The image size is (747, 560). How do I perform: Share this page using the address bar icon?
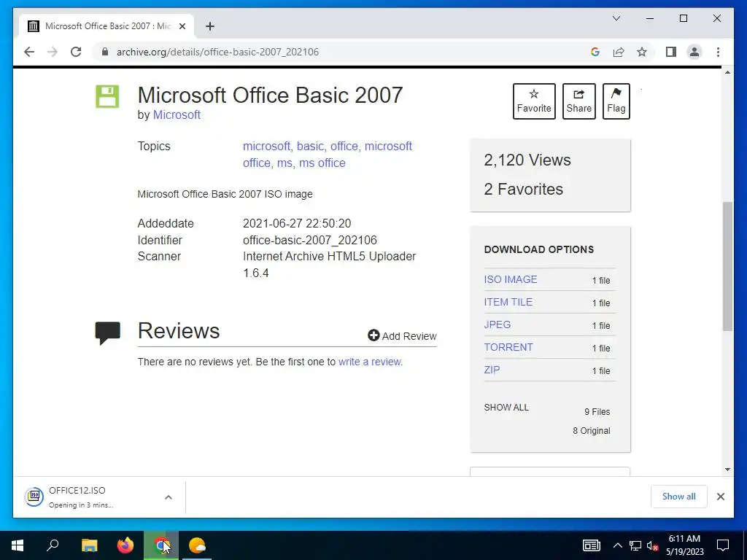(619, 52)
